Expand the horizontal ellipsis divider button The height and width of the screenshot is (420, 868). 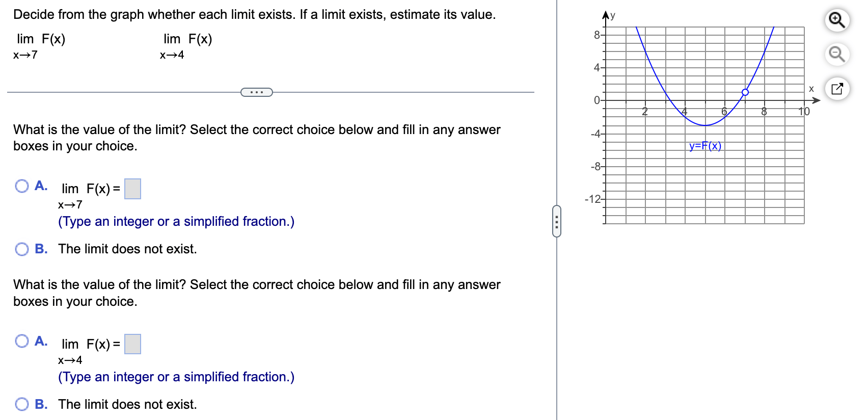click(x=257, y=92)
